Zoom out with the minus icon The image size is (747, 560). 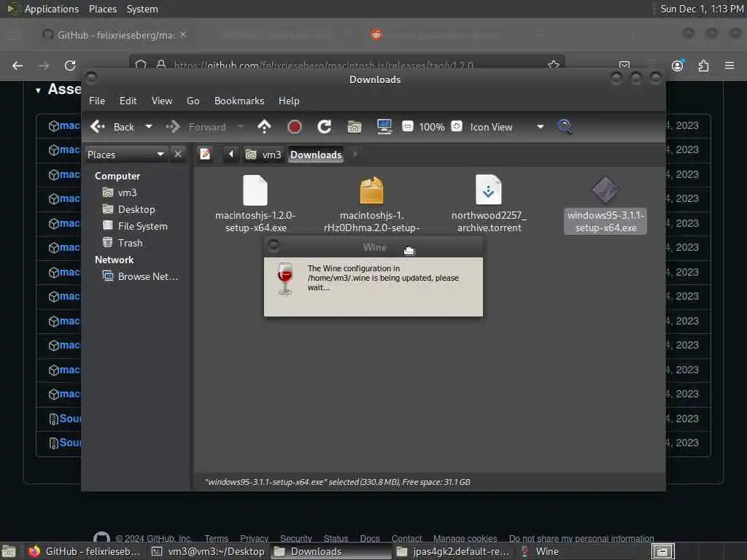coord(408,126)
